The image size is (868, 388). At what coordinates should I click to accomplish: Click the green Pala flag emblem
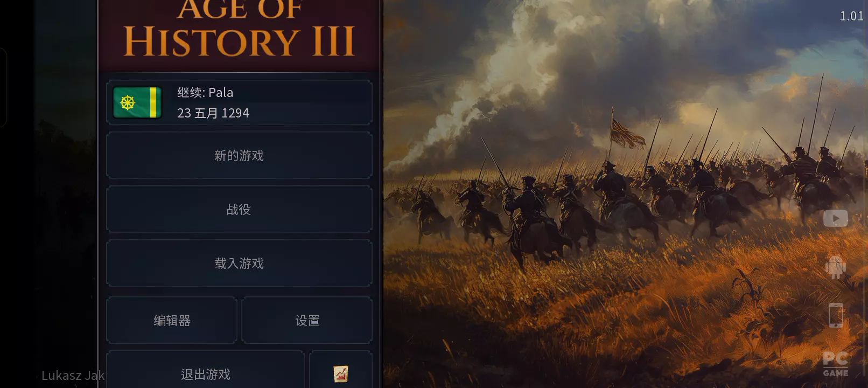(x=137, y=102)
